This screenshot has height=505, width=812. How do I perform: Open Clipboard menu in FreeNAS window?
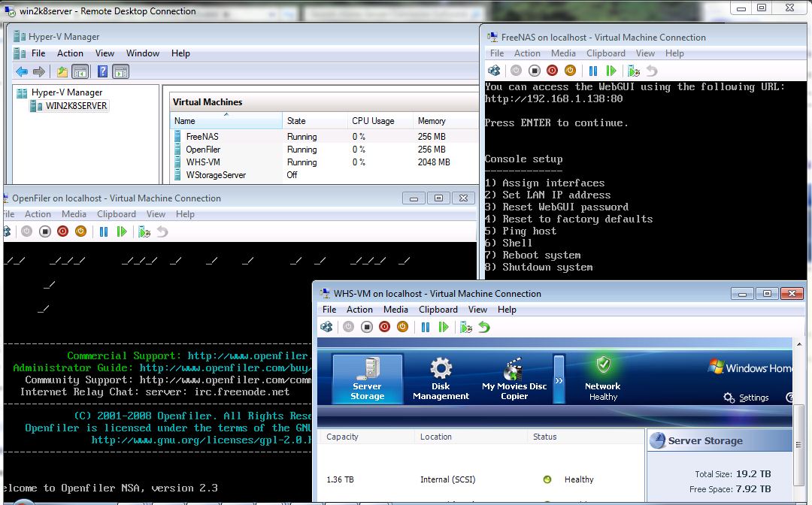tap(606, 53)
